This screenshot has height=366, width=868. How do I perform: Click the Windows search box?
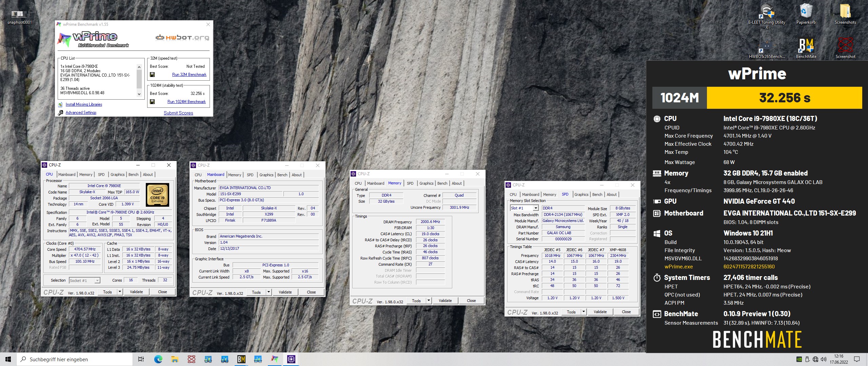[x=75, y=359]
